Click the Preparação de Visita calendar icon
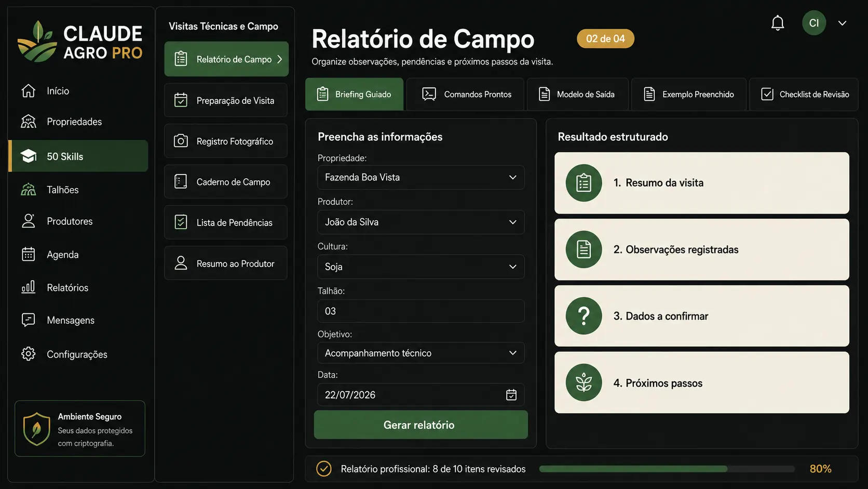868x489 pixels. click(181, 100)
